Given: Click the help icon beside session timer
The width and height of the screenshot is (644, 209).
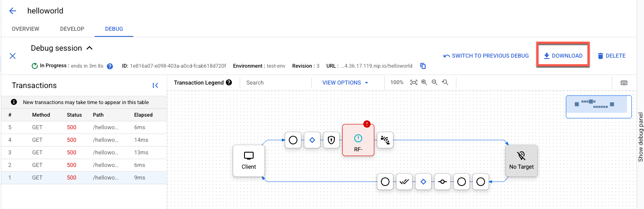Looking at the screenshot, I should pyautogui.click(x=110, y=66).
